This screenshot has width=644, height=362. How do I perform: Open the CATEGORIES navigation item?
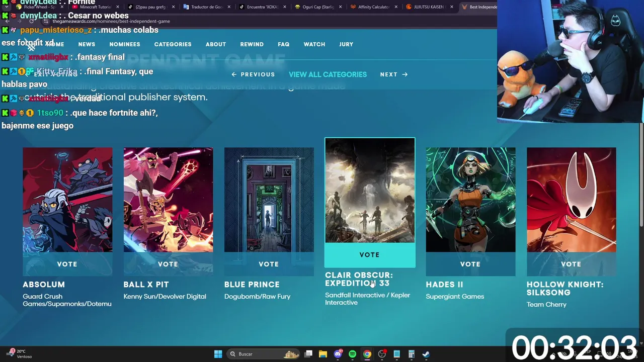coord(173,44)
